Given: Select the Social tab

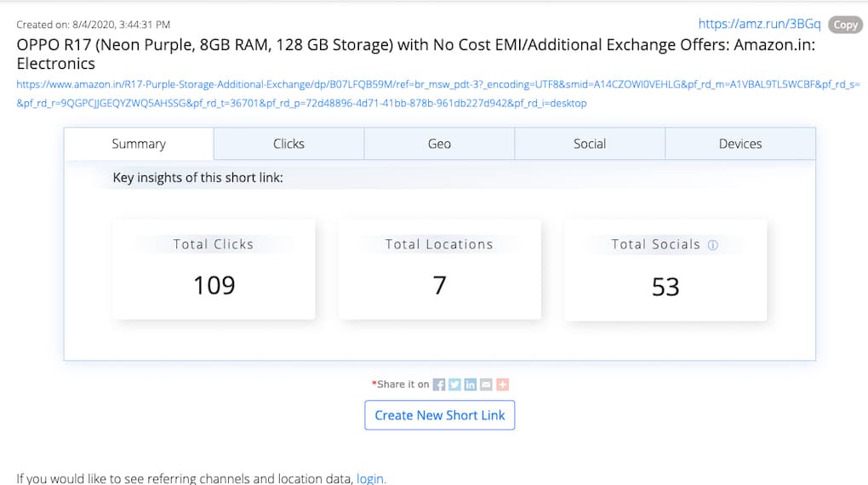Looking at the screenshot, I should 590,144.
